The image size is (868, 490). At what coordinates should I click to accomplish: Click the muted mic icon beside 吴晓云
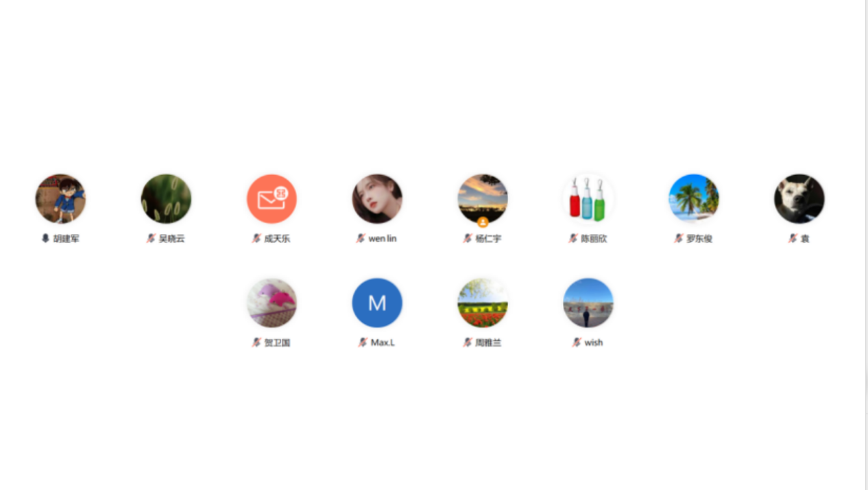151,238
